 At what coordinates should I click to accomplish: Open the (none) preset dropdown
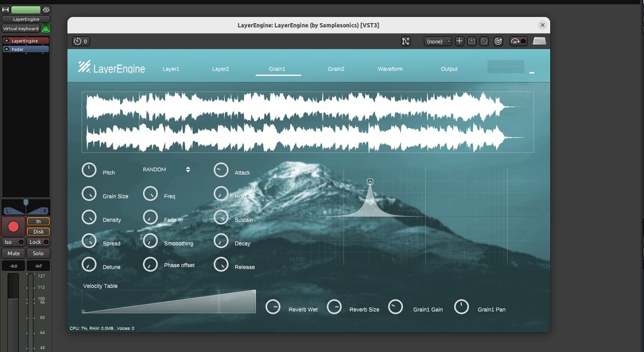click(438, 41)
